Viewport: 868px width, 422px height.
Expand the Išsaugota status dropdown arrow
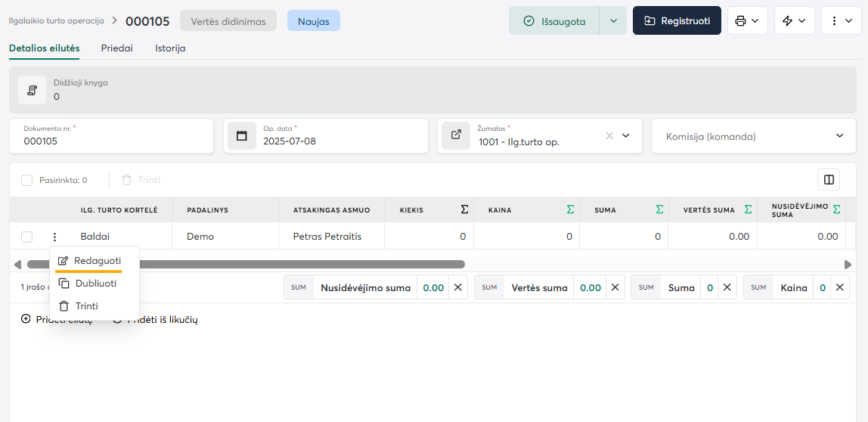(612, 21)
